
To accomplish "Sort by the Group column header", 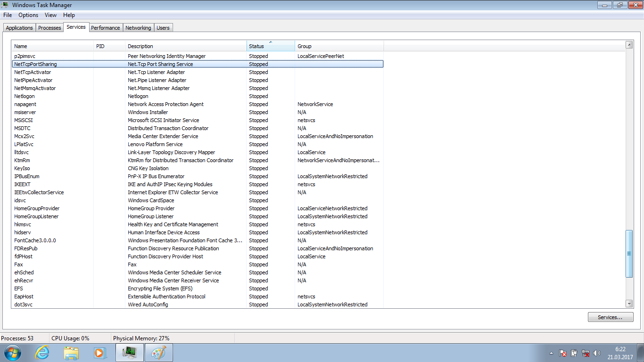I will pyautogui.click(x=339, y=46).
